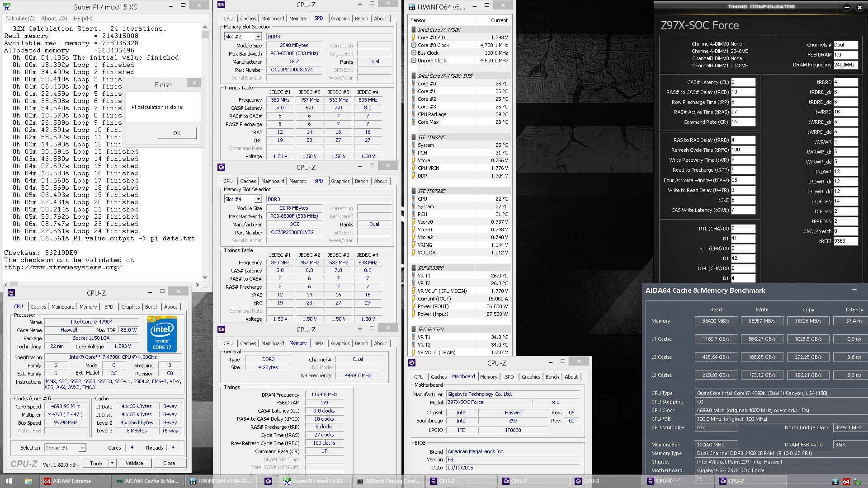Select Super PI / mod1.5 XS taskbar button
This screenshot has width=868, height=488.
click(x=315, y=481)
